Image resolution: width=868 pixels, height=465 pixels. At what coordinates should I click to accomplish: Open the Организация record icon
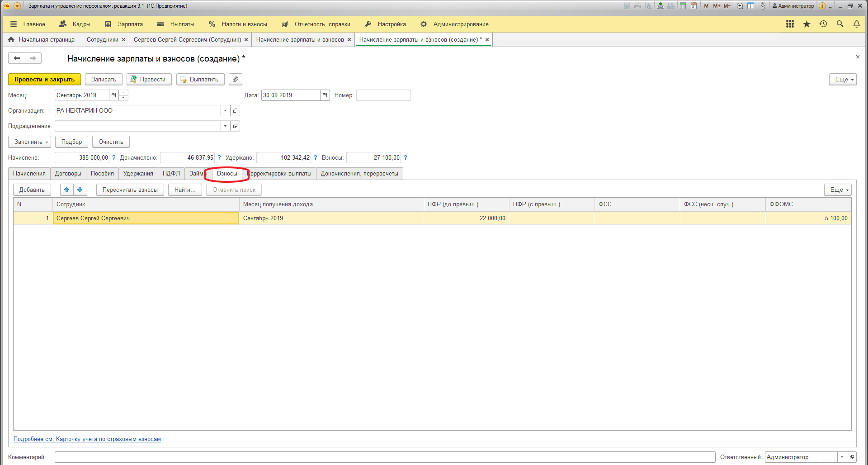coord(235,110)
